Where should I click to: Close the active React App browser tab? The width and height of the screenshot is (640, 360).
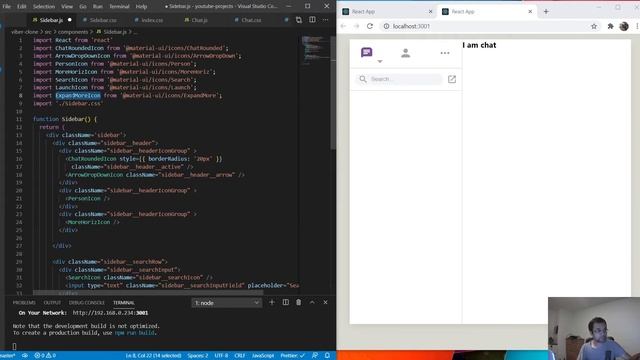[530, 12]
